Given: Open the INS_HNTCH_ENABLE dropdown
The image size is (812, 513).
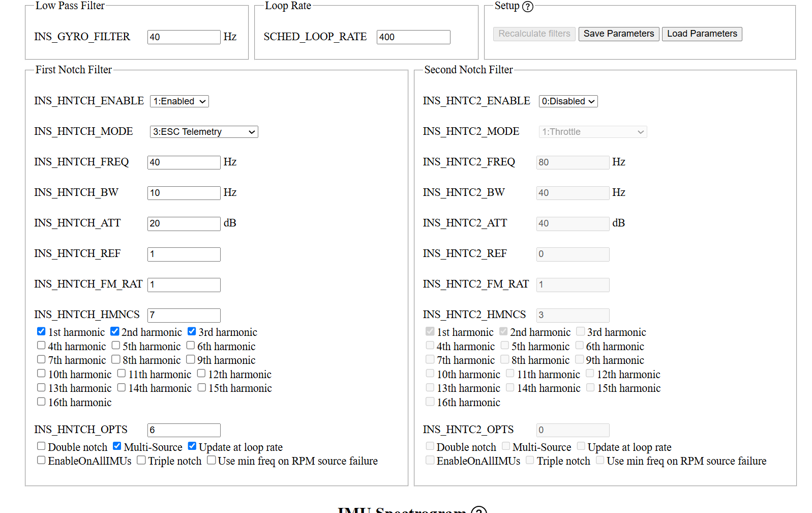Looking at the screenshot, I should pyautogui.click(x=179, y=101).
